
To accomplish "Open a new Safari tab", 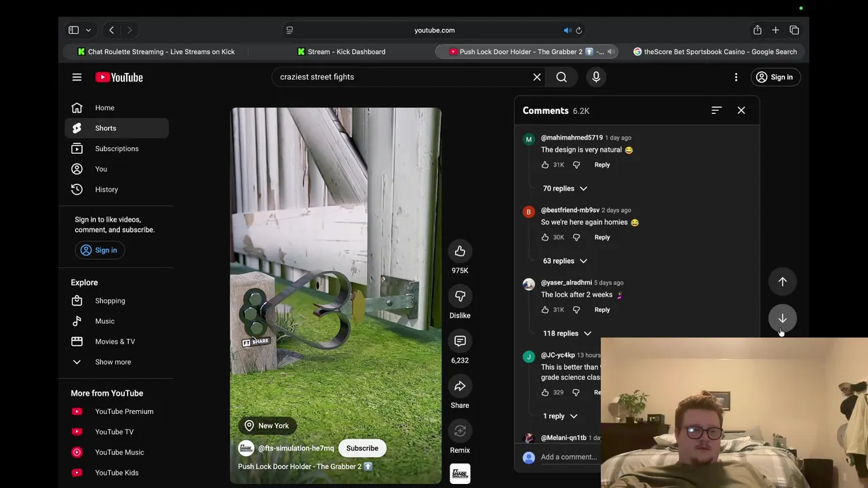I will pos(775,30).
